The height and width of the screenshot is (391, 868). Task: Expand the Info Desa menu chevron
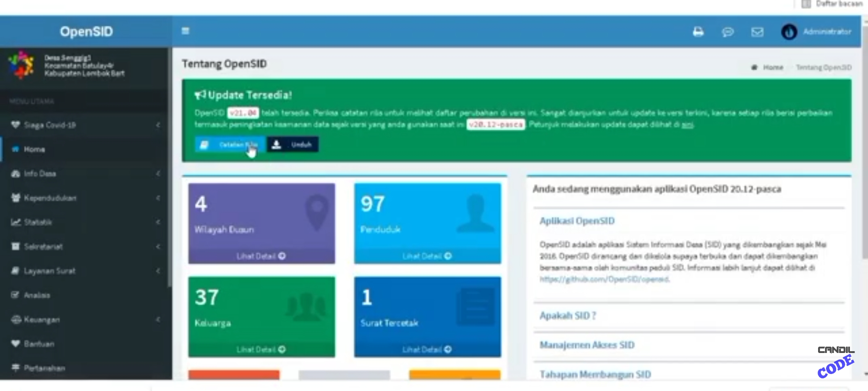pyautogui.click(x=158, y=174)
